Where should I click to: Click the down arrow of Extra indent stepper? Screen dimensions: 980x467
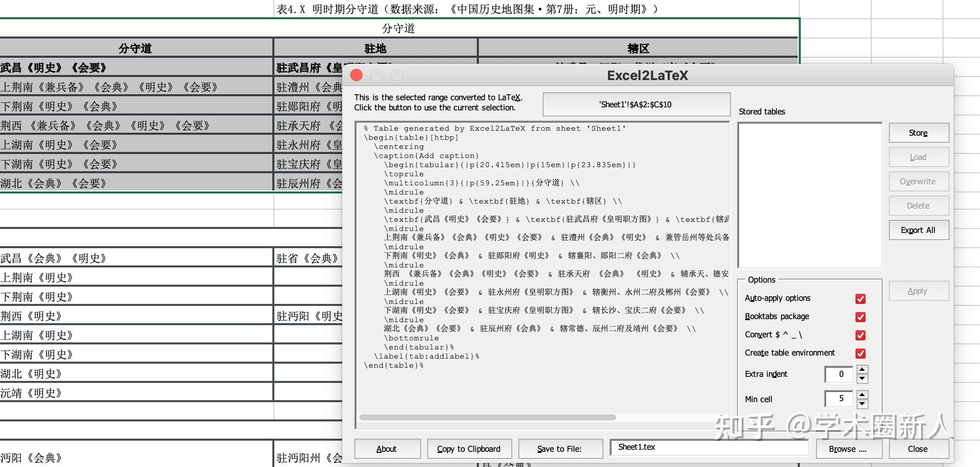862,378
